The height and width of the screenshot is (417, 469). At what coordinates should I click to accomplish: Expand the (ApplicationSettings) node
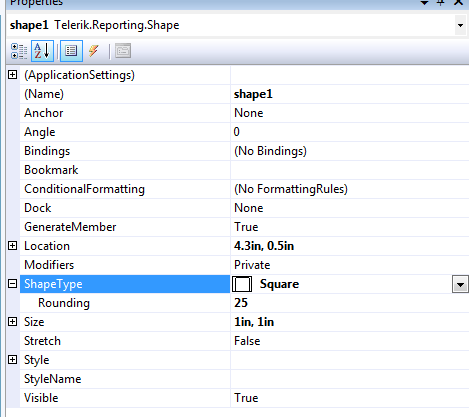pyautogui.click(x=13, y=75)
